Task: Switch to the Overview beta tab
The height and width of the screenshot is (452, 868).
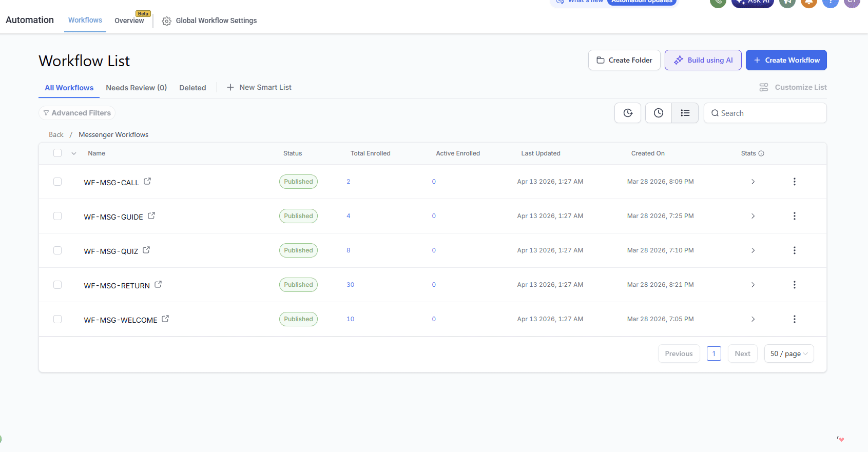Action: click(129, 21)
